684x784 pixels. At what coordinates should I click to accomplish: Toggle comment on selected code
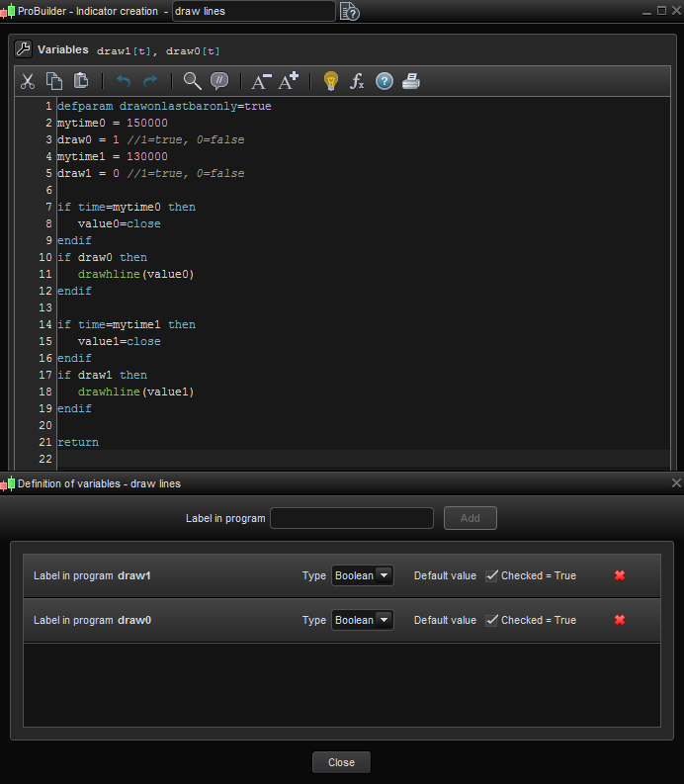219,81
